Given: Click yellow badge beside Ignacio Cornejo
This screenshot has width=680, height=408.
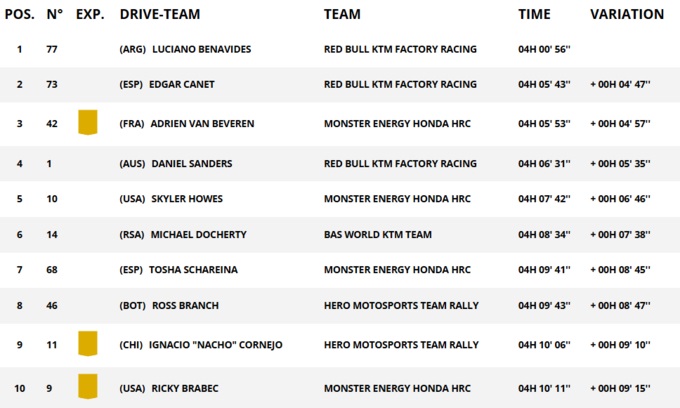Looking at the screenshot, I should tap(88, 344).
